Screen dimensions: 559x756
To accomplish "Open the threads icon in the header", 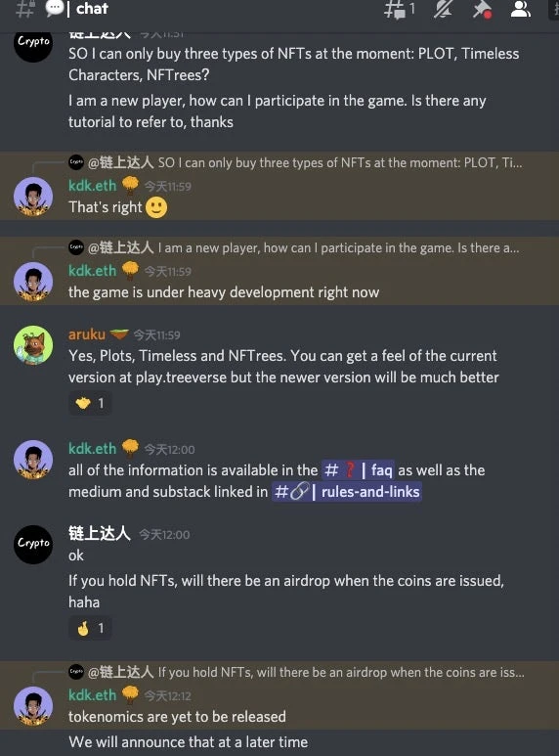I will pyautogui.click(x=398, y=9).
